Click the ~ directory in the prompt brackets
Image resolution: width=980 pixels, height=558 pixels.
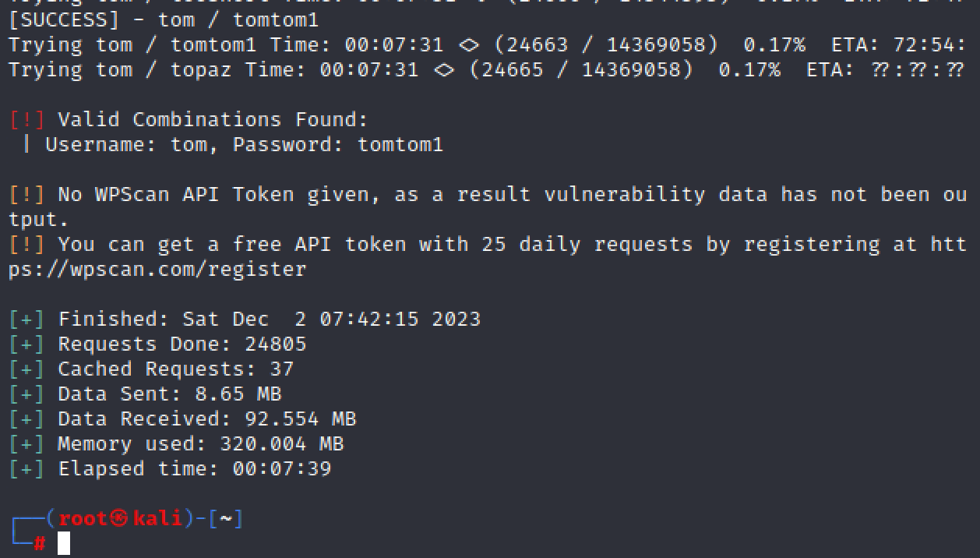click(226, 518)
